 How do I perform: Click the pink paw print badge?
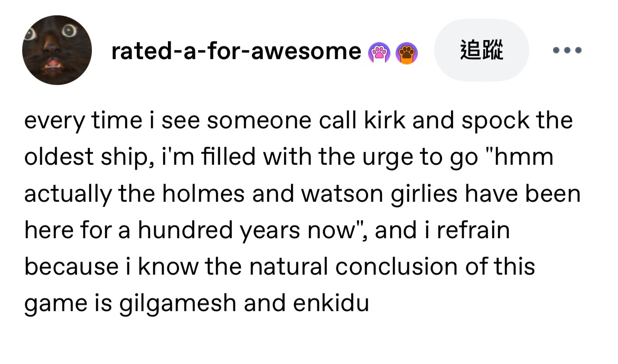pos(379,53)
